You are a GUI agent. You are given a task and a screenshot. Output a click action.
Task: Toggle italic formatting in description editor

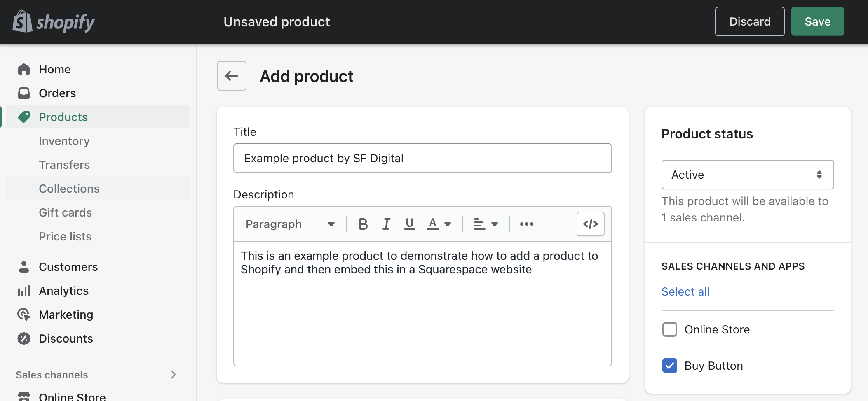tap(386, 224)
